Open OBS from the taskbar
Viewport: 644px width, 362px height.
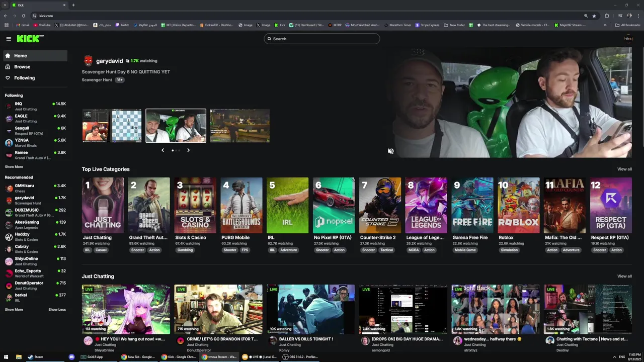tap(300, 357)
